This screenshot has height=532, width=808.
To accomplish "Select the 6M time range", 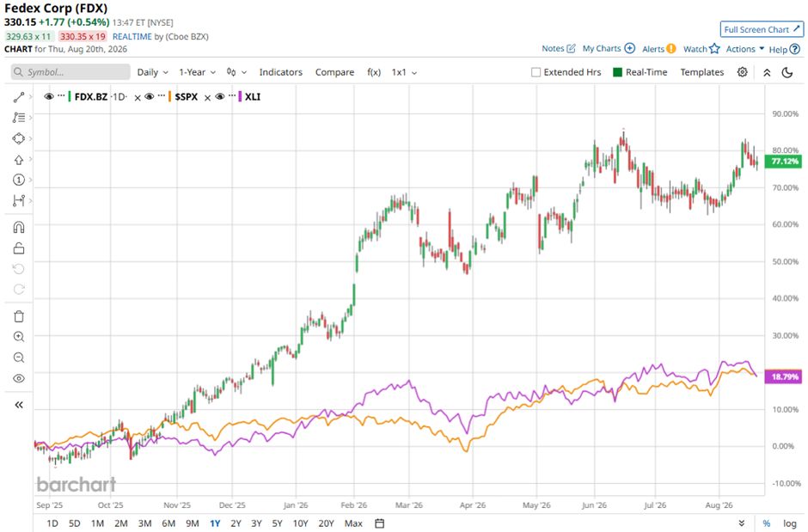I will click(168, 523).
